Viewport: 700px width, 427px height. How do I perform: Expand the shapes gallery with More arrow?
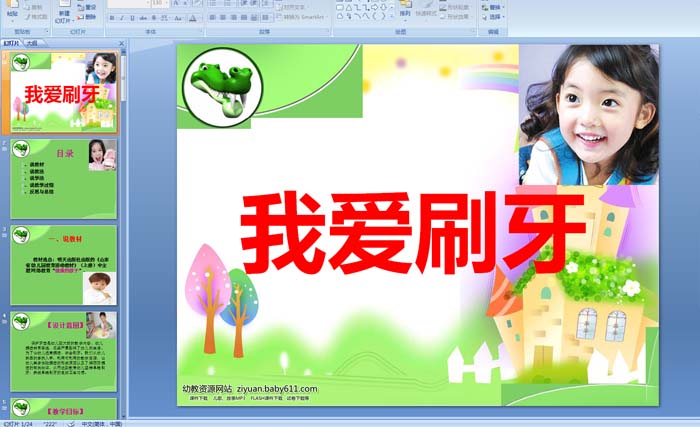click(x=392, y=17)
